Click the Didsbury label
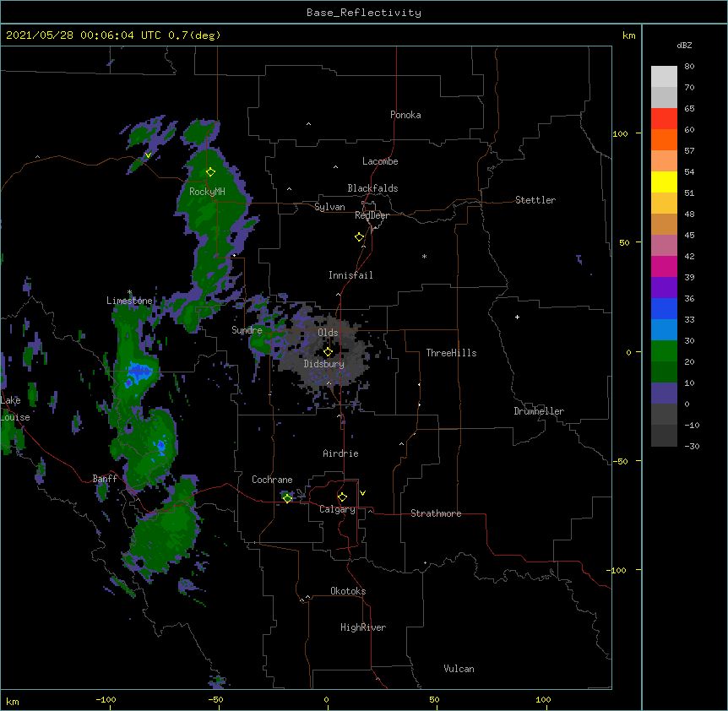Viewport: 728px width, 711px height. (324, 364)
